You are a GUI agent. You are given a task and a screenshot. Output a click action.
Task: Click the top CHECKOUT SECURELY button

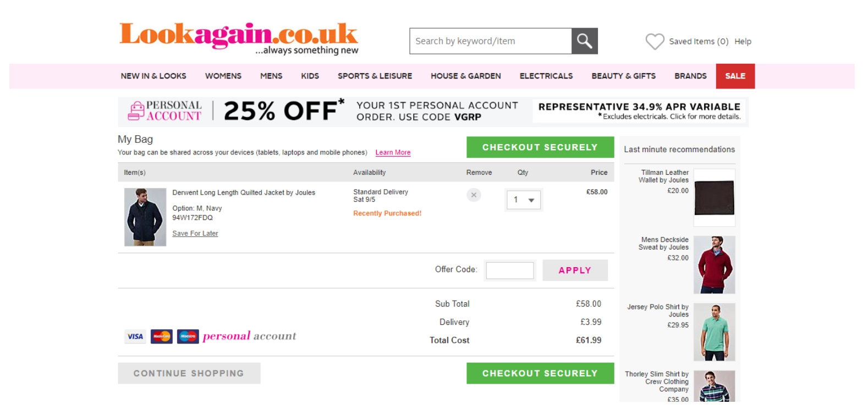540,147
